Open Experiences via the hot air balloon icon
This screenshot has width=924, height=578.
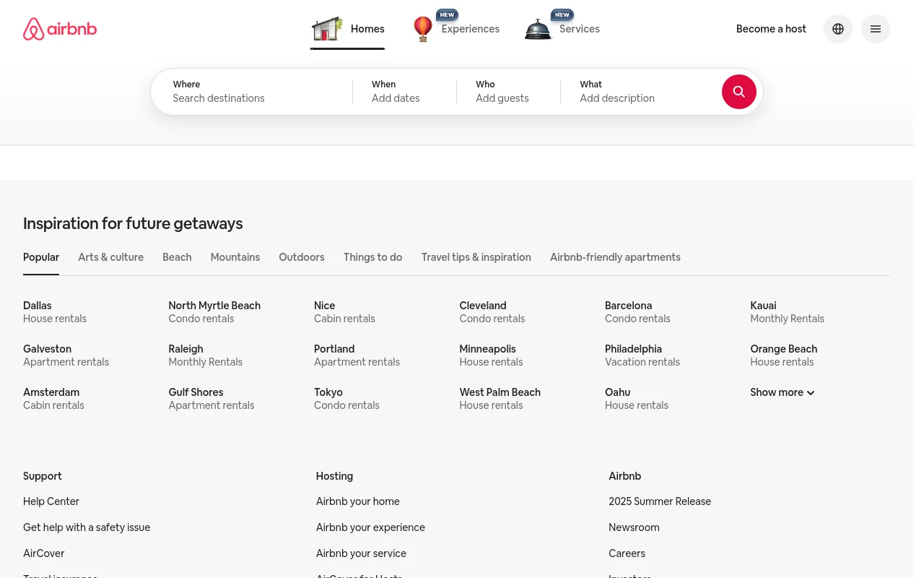[x=423, y=29]
